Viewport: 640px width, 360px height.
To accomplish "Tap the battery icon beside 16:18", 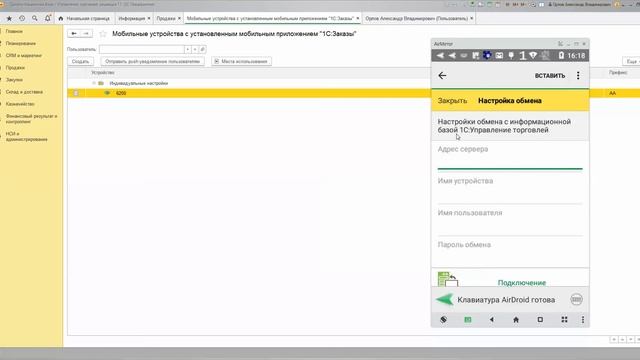I will tap(561, 56).
